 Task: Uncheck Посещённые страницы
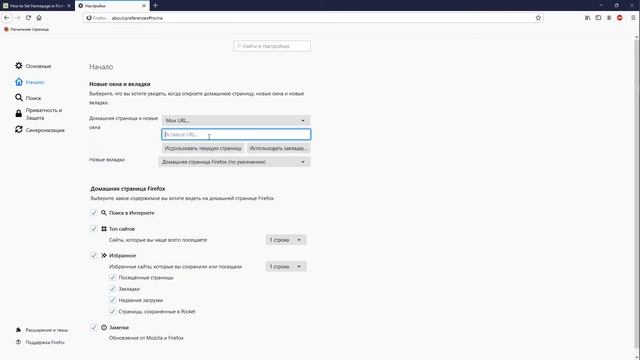[x=113, y=278]
